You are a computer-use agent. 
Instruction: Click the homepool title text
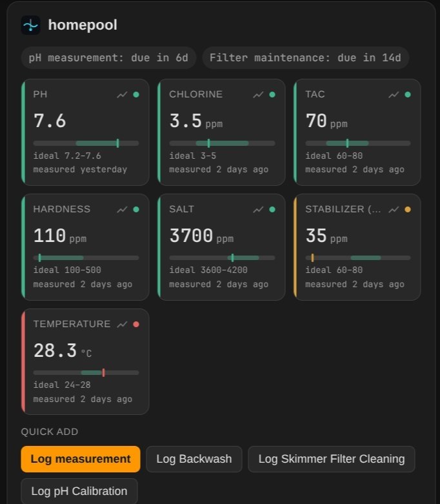[83, 25]
